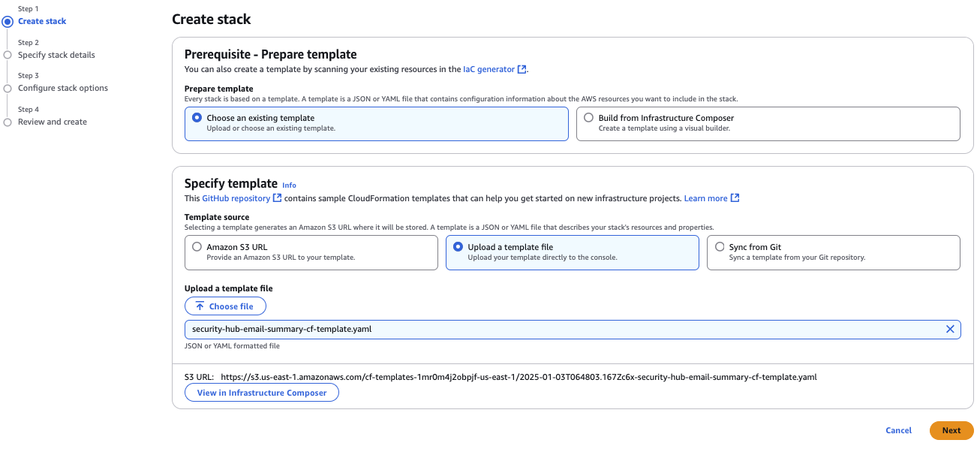
Task: Click the template filename field
Action: [525, 329]
